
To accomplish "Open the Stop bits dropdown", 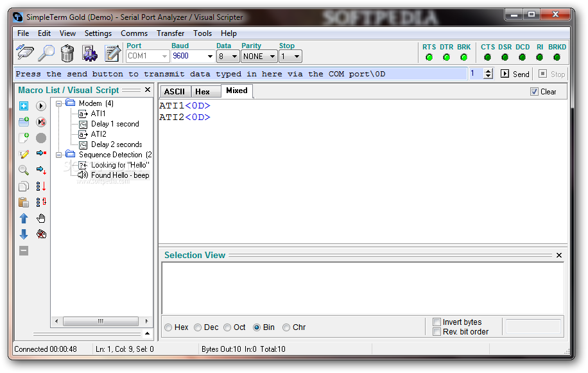I will tap(297, 56).
